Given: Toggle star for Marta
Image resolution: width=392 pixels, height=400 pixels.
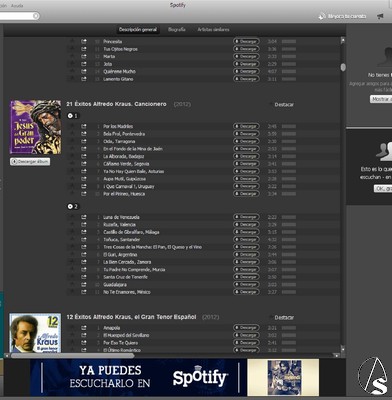Looking at the screenshot, I should pos(72,56).
